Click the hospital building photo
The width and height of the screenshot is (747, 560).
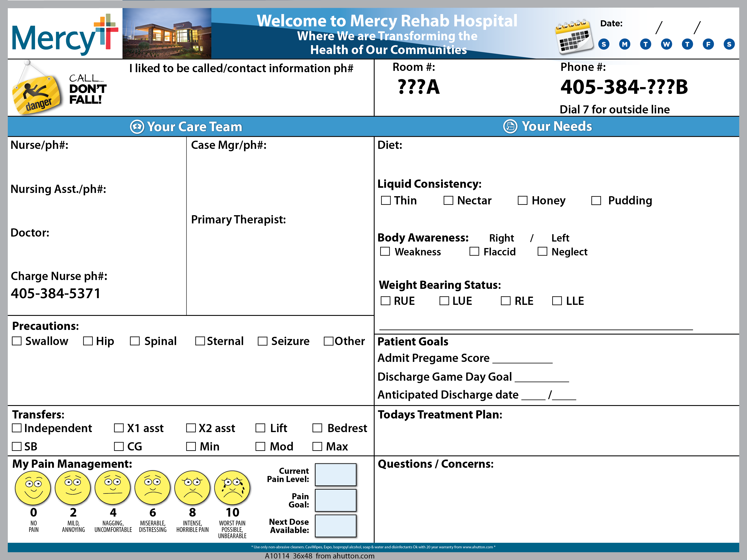(167, 33)
